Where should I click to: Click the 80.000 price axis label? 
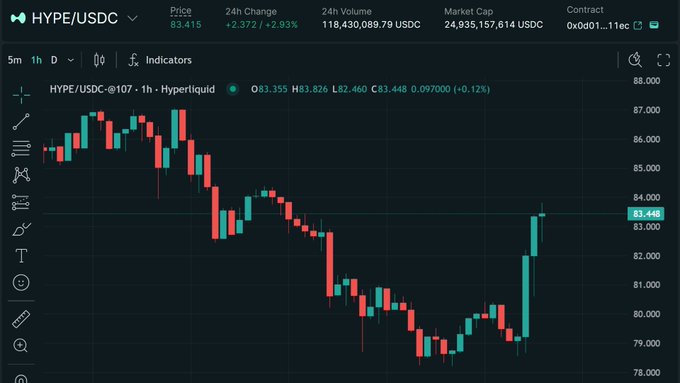point(646,314)
